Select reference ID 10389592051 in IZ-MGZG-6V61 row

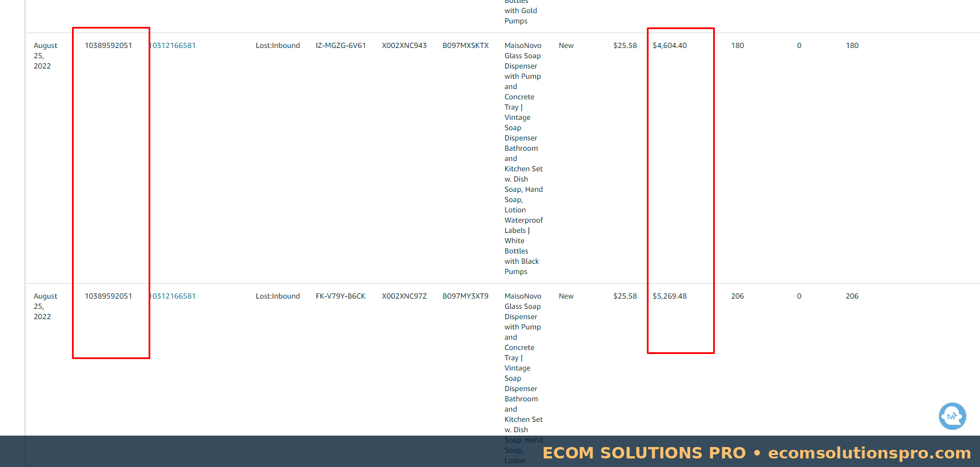coord(109,46)
